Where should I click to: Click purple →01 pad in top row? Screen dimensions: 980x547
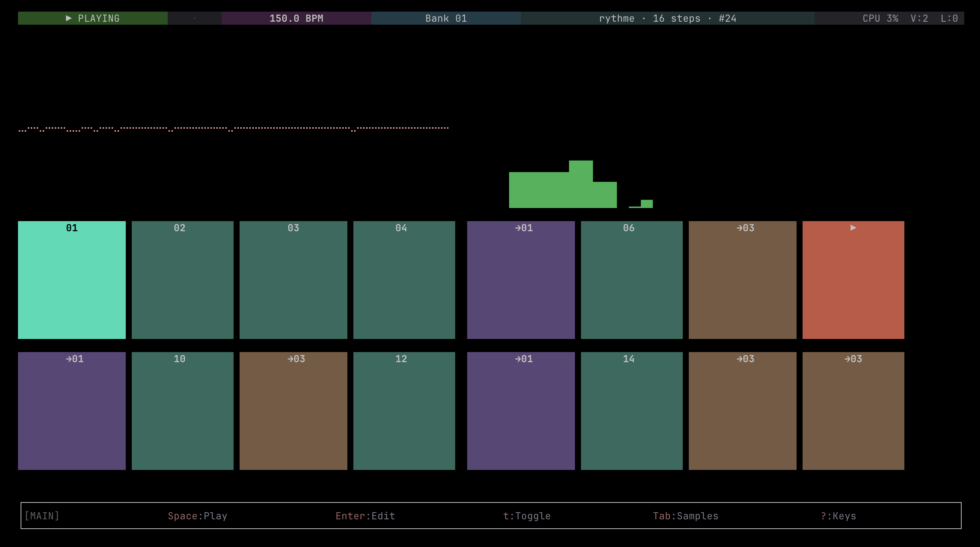pos(520,280)
